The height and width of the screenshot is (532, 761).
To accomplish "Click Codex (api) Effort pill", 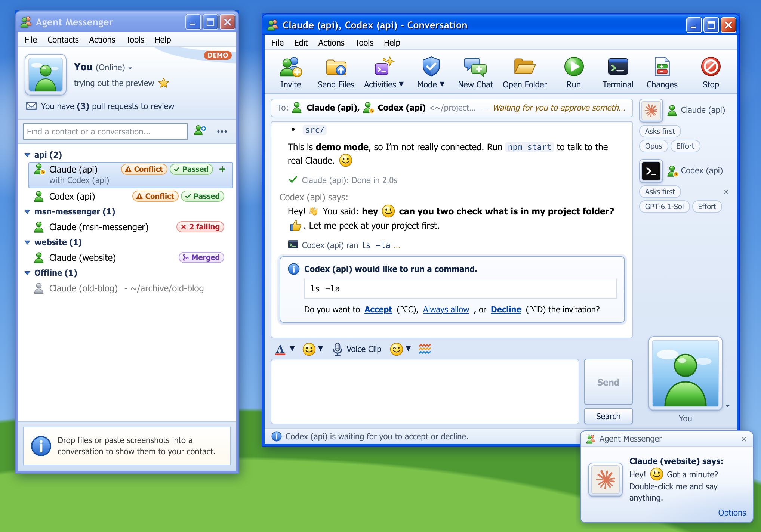I will pyautogui.click(x=706, y=207).
